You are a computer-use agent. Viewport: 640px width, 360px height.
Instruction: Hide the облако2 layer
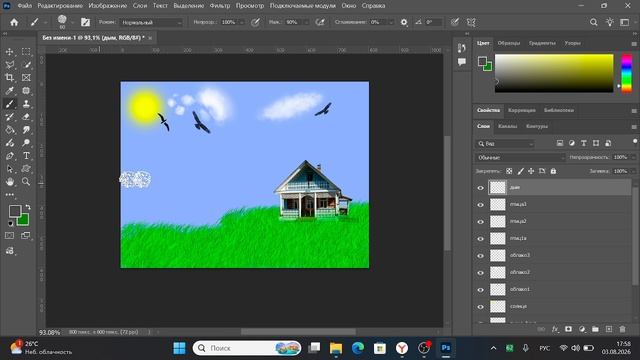click(480, 272)
